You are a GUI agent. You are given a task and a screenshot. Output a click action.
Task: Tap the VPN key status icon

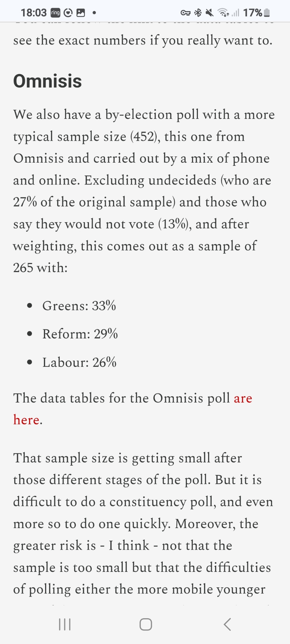(185, 13)
